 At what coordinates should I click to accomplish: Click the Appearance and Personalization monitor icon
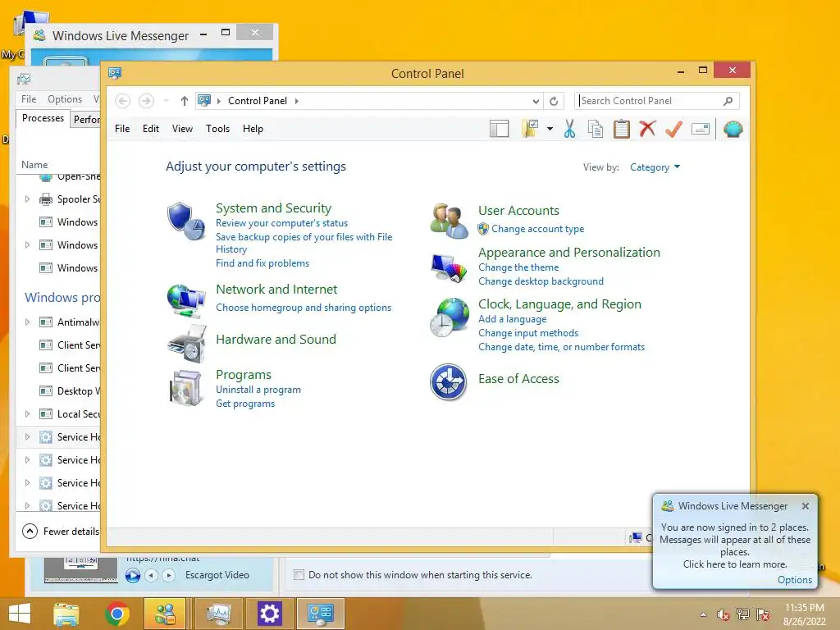point(449,268)
